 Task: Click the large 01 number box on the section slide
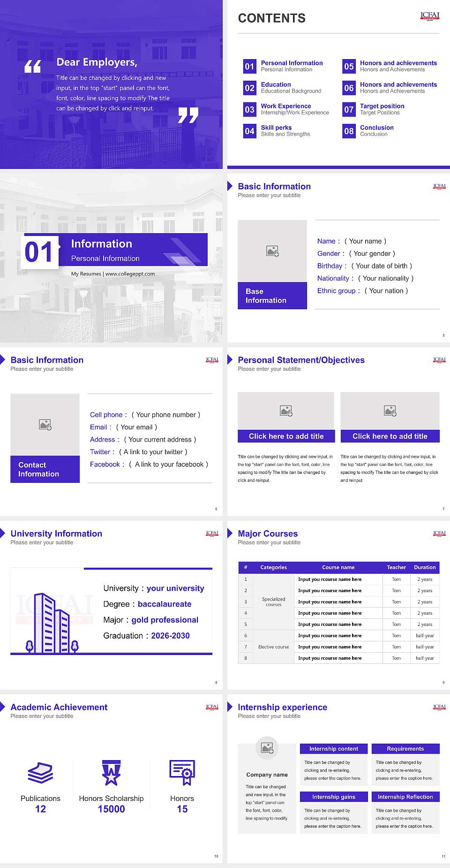coord(40,252)
